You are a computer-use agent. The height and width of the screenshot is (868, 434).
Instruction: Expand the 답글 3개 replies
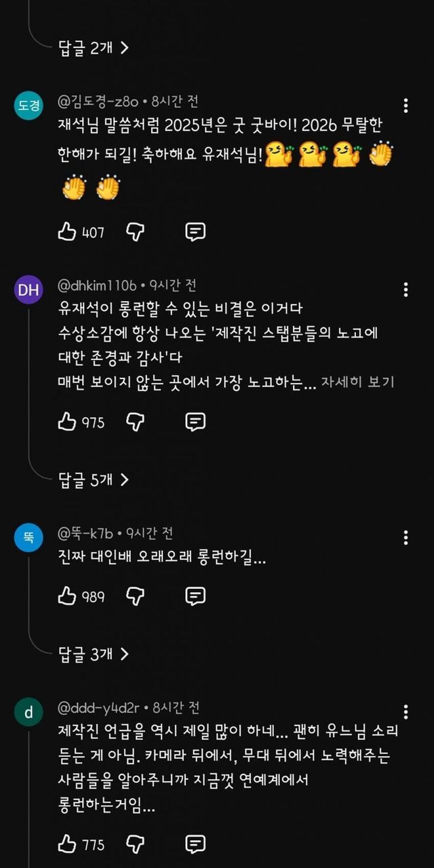pos(94,654)
